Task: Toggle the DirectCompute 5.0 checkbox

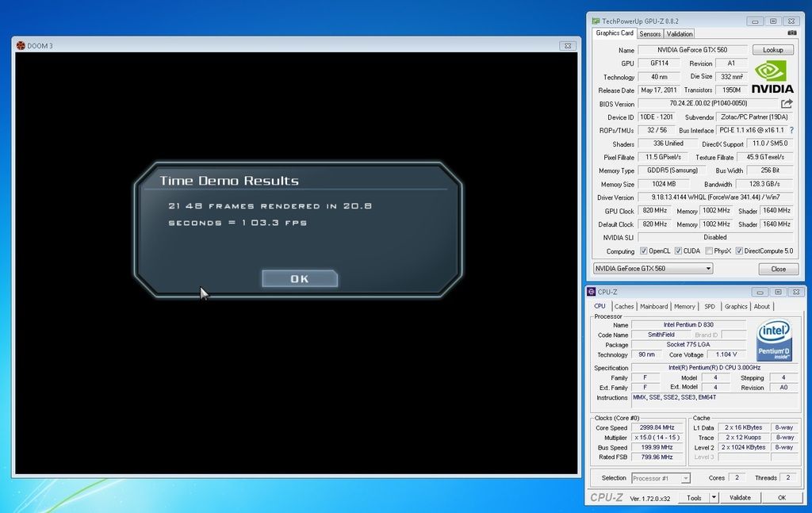Action: [739, 251]
